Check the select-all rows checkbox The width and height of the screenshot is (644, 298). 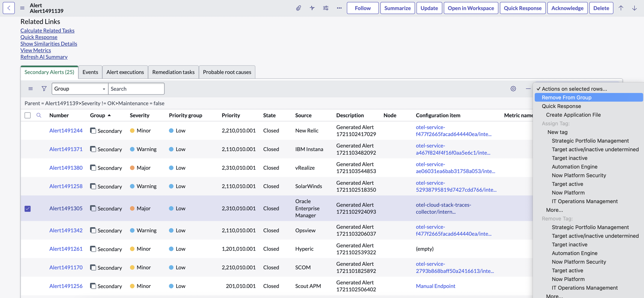(x=27, y=116)
